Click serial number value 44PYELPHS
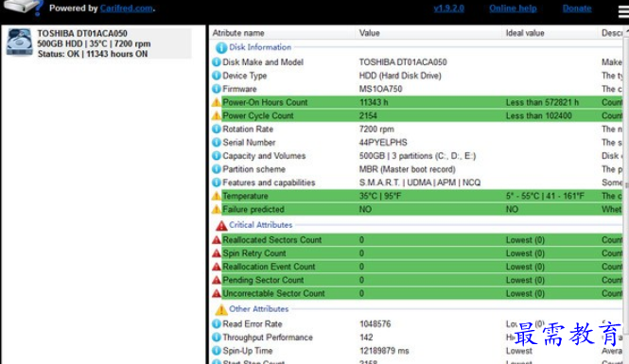Screen dimensions: 629x364 click(383, 143)
